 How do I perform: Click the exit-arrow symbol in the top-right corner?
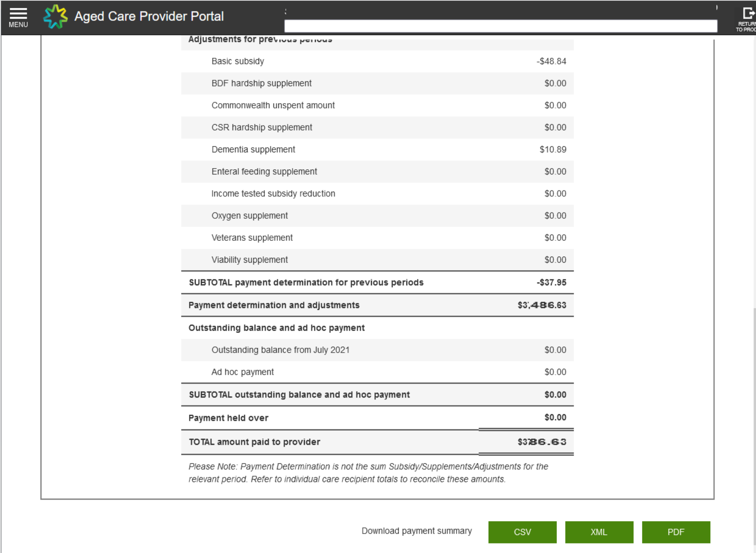click(748, 13)
